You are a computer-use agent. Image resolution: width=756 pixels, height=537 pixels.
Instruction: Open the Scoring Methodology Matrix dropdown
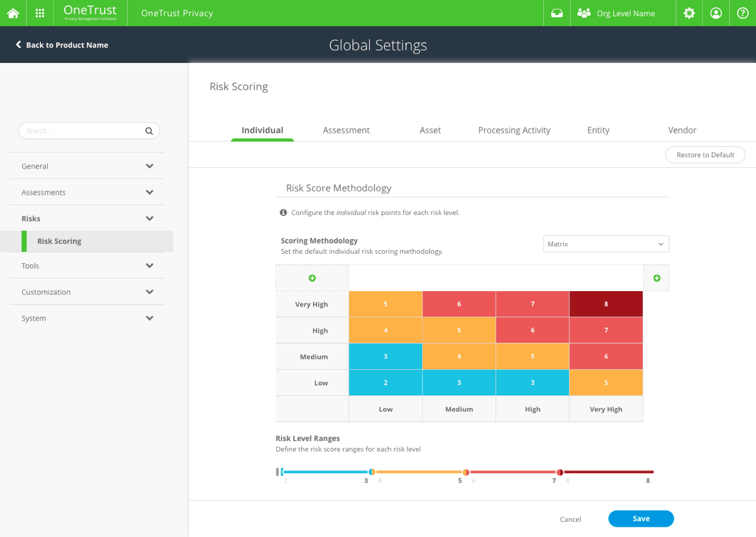coord(605,244)
